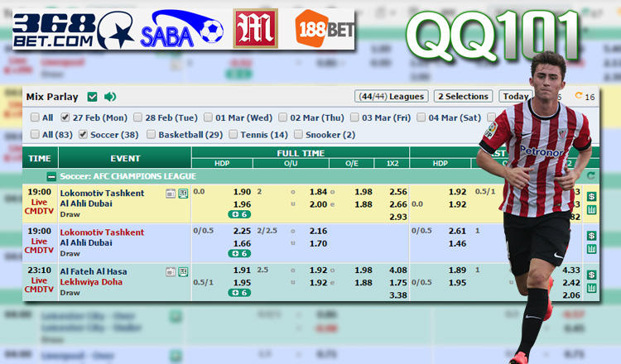
Task: Open the 2 Selections button
Action: [x=463, y=96]
